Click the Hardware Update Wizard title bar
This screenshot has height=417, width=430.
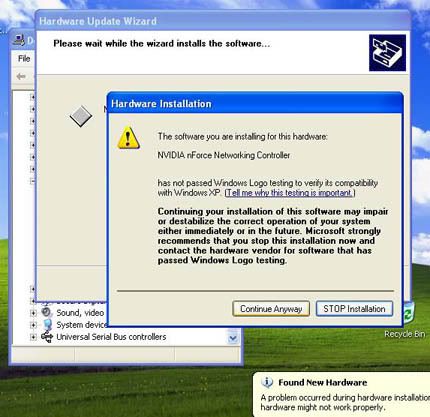point(223,21)
